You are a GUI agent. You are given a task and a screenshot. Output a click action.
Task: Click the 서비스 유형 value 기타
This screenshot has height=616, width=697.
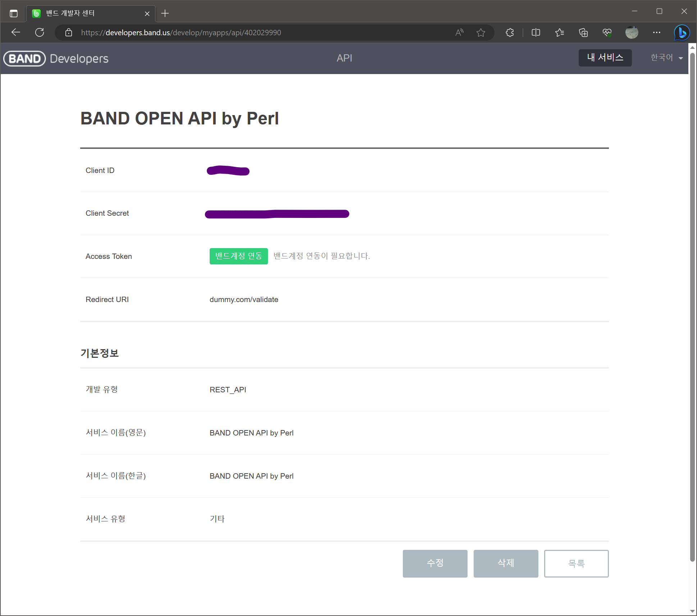click(217, 519)
